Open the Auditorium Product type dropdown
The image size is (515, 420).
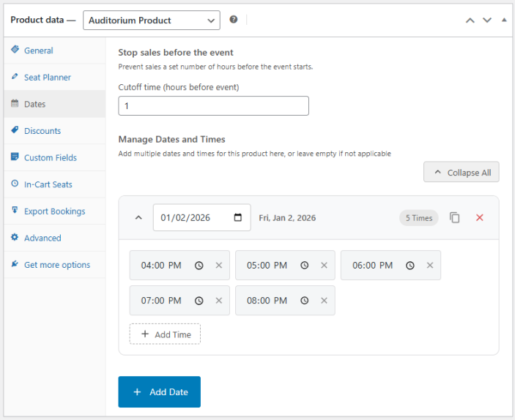tap(152, 20)
